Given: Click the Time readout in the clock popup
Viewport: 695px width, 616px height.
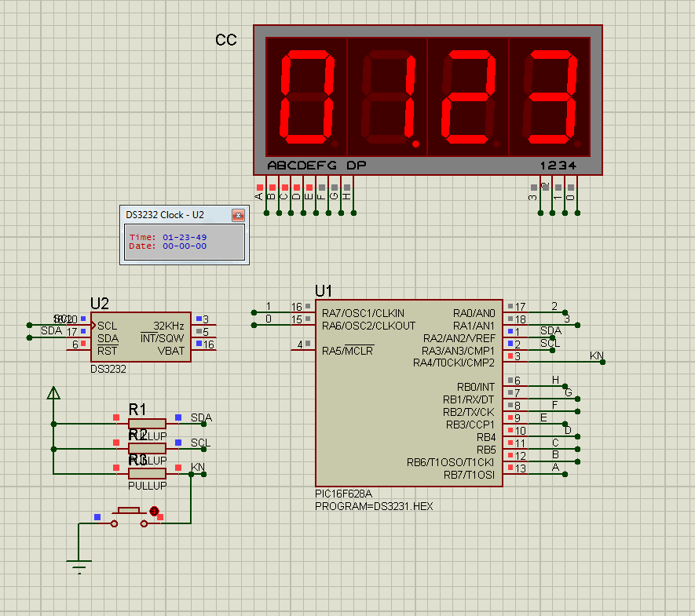Looking at the screenshot, I should (168, 237).
